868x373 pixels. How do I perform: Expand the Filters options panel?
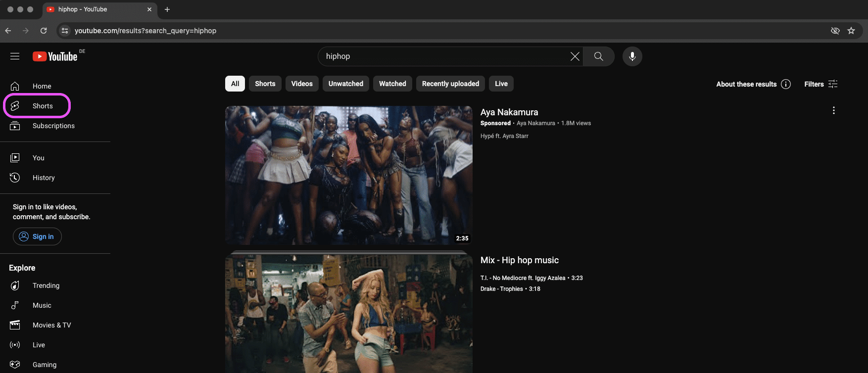[x=820, y=84]
